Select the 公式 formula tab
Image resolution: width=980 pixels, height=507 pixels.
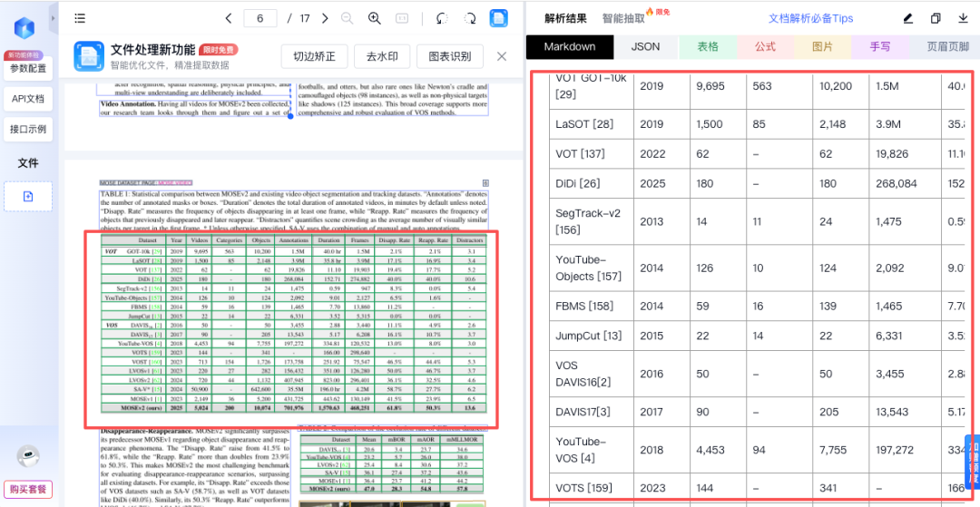coord(766,46)
